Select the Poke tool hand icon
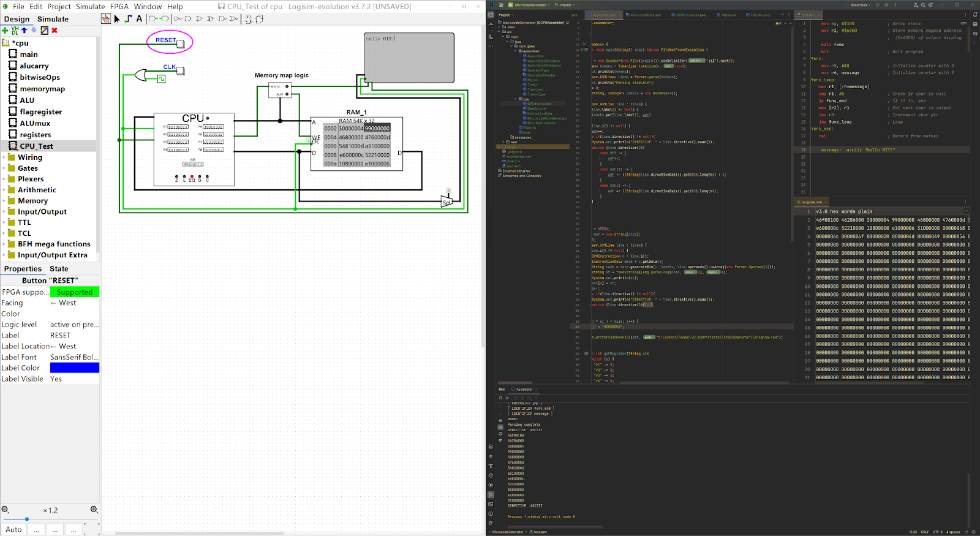 [106, 19]
